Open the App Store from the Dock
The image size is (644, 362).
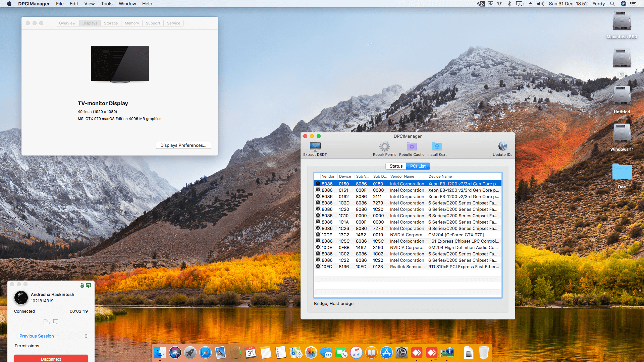pyautogui.click(x=386, y=353)
